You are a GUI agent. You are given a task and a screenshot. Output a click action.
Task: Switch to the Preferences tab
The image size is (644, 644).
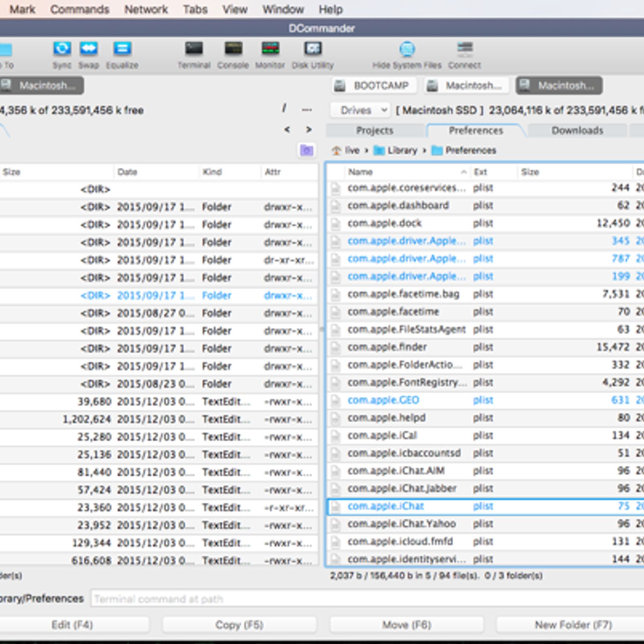(x=476, y=130)
